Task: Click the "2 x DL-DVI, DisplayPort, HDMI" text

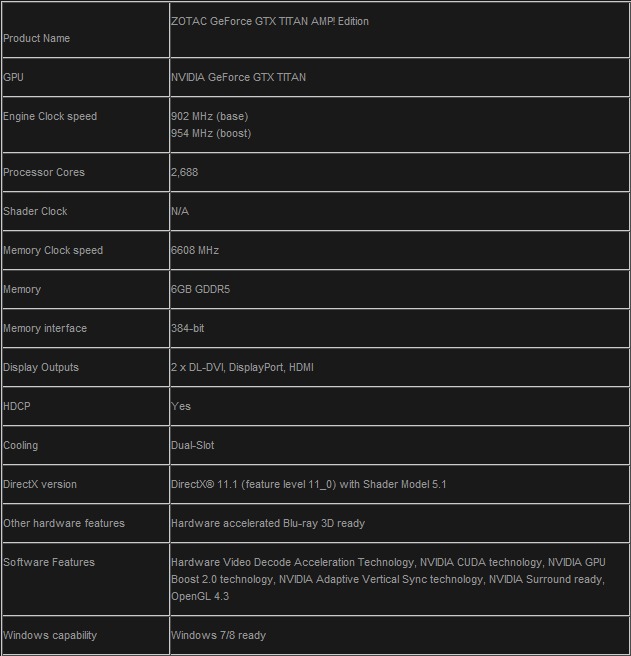Action: (x=242, y=367)
